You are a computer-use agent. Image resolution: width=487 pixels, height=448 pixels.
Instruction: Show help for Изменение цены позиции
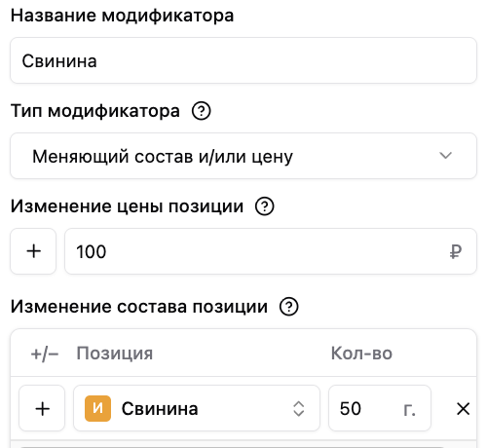coord(265,206)
